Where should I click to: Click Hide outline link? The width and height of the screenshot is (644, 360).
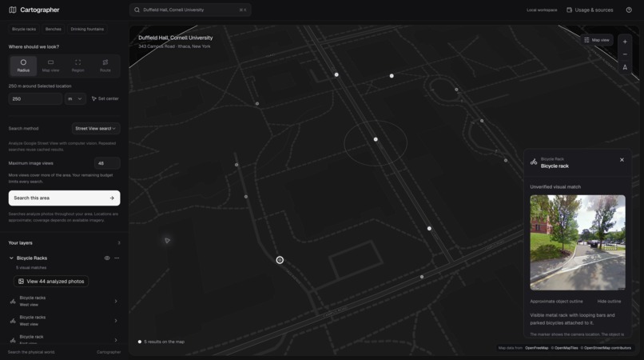tap(609, 302)
